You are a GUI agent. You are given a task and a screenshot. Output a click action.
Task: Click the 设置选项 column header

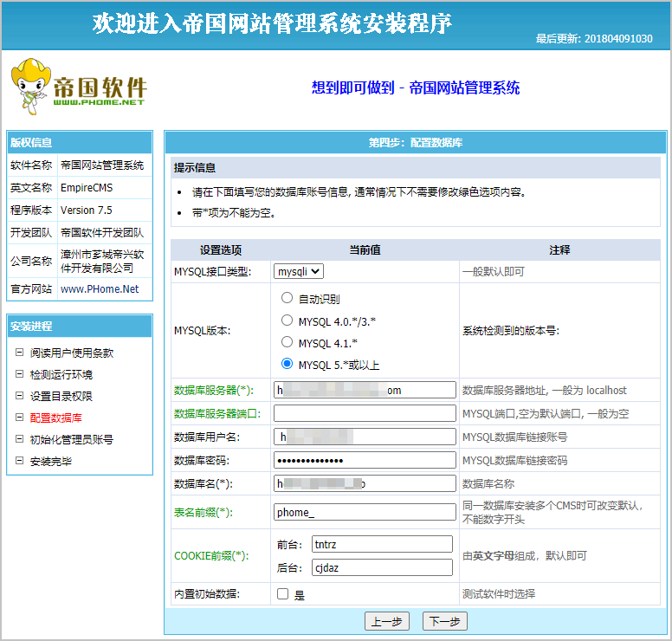221,250
